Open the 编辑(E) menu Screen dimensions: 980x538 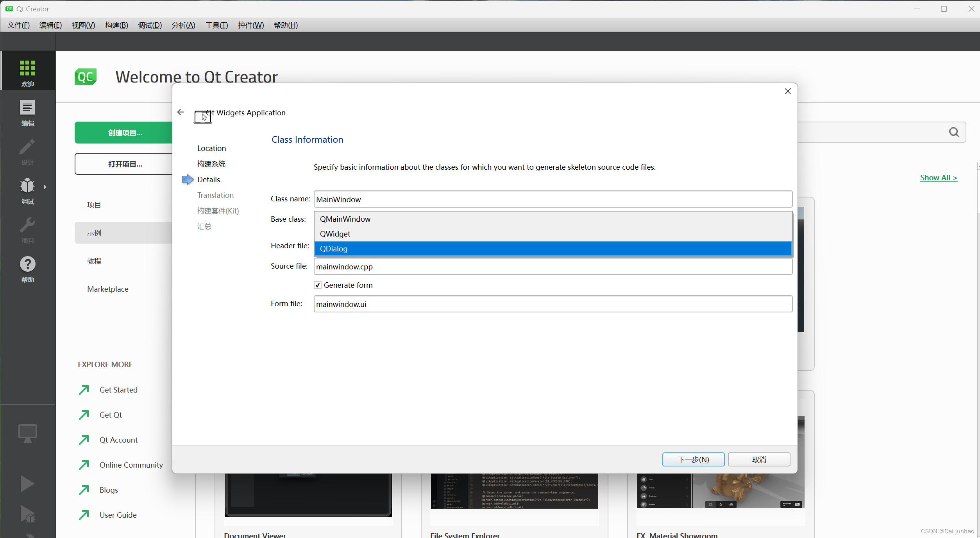[50, 25]
